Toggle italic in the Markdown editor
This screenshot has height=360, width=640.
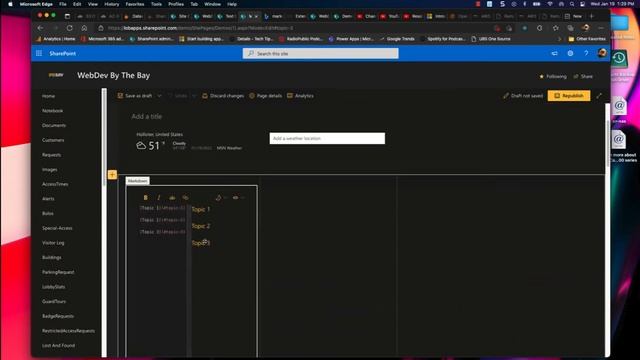(159, 198)
